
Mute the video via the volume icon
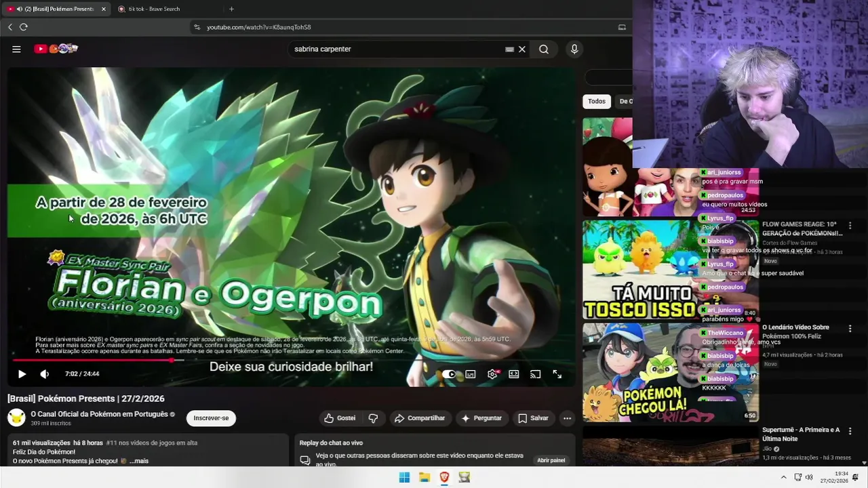45,373
